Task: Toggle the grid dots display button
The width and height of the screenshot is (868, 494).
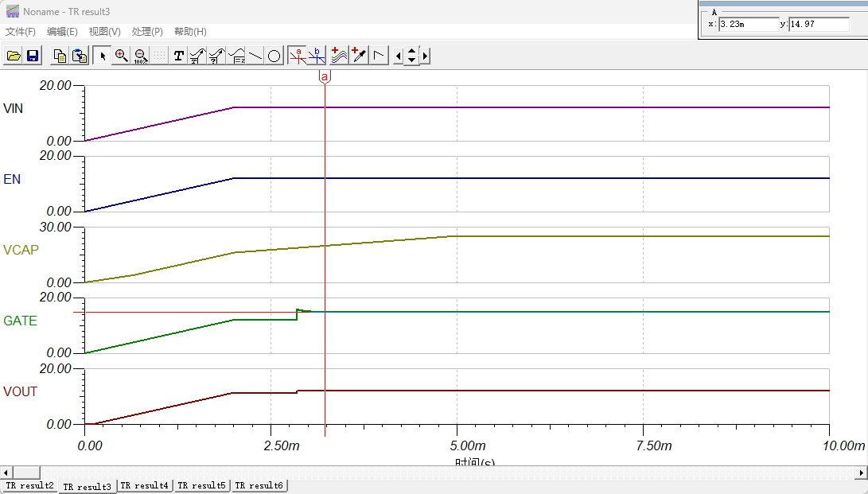Action: (x=159, y=56)
